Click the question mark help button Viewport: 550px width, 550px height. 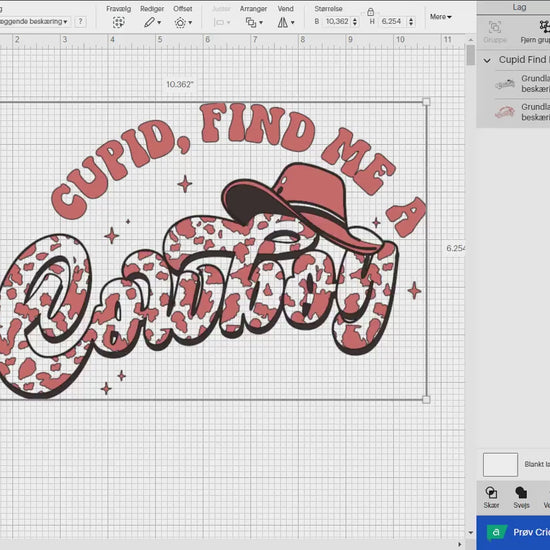point(80,22)
